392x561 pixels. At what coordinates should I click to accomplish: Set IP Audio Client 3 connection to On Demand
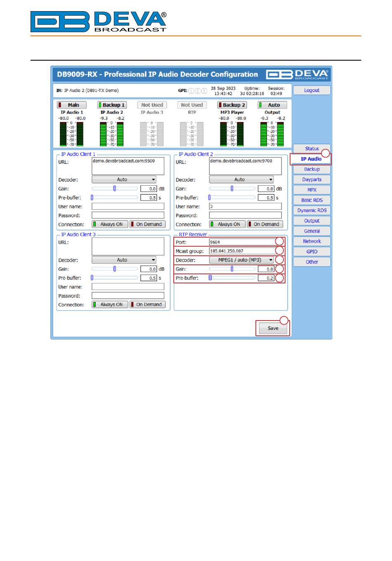click(x=147, y=304)
